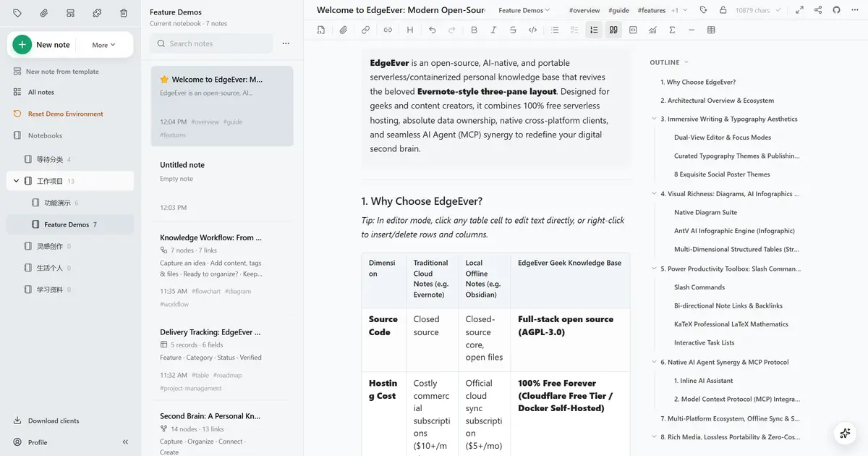The width and height of the screenshot is (868, 456).
Task: Insert a note link with the chain icon
Action: click(365, 30)
